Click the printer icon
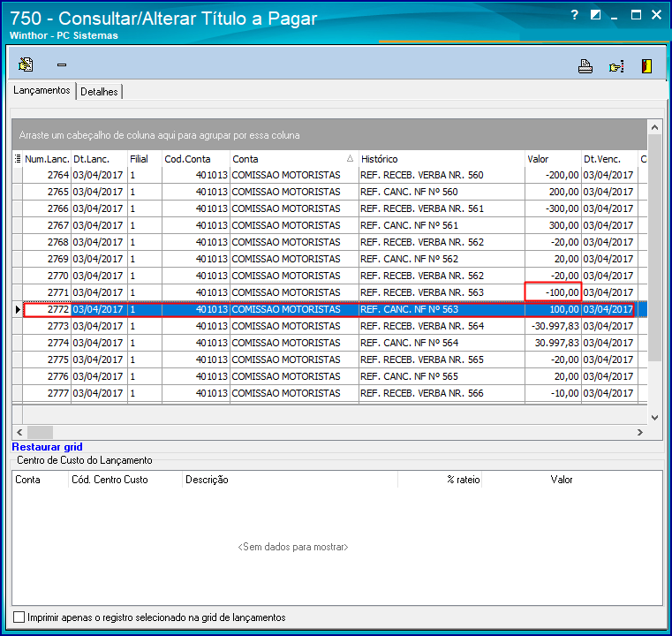Viewport: 672px width, 636px height. tap(585, 66)
